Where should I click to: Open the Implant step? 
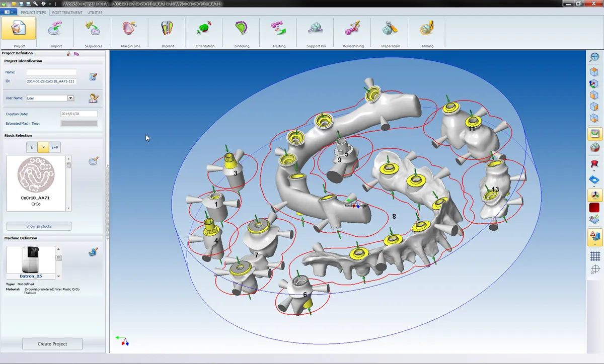click(167, 29)
